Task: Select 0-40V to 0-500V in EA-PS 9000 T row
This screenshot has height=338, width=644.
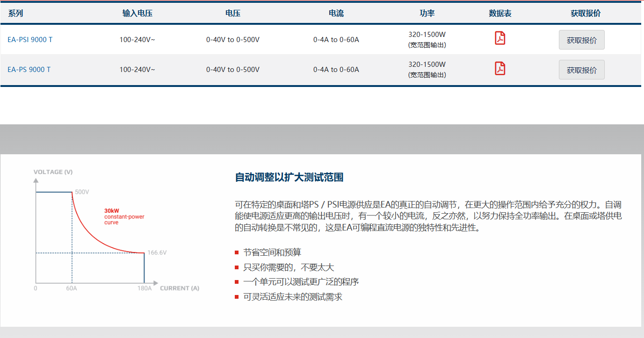Action: point(233,70)
